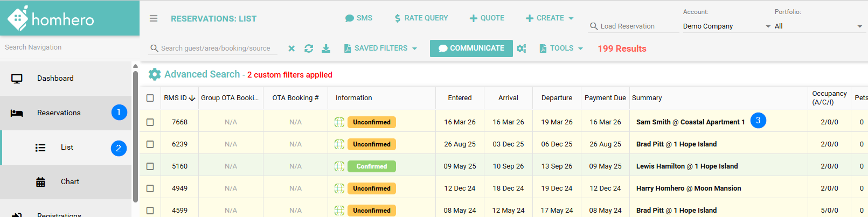
Task: Click the refresh list icon
Action: (309, 48)
